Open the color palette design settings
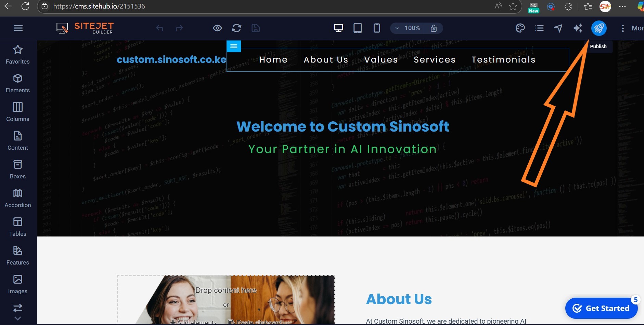 520,28
